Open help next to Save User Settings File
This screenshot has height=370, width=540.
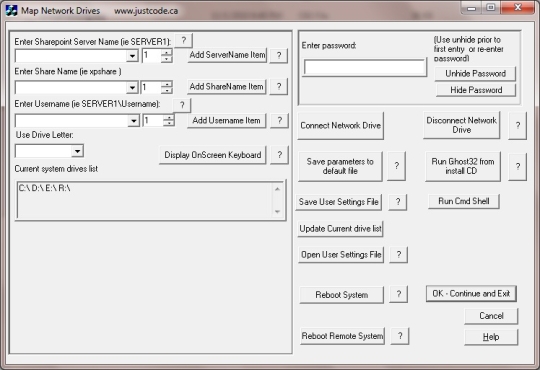398,202
